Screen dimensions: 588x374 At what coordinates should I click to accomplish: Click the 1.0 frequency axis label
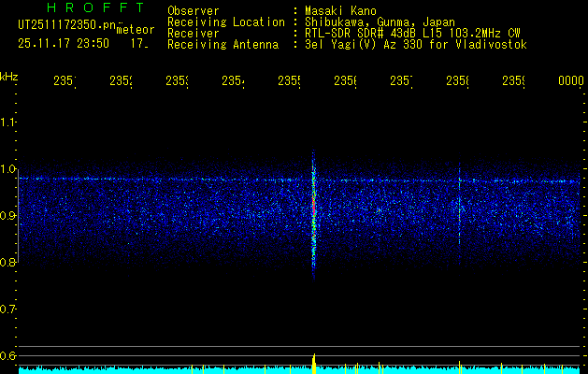click(7, 169)
